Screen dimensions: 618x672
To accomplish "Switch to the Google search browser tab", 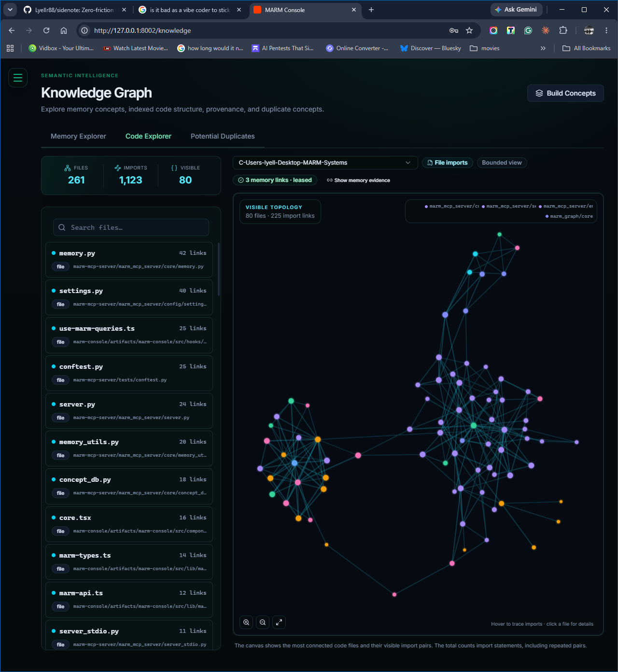I will (189, 10).
